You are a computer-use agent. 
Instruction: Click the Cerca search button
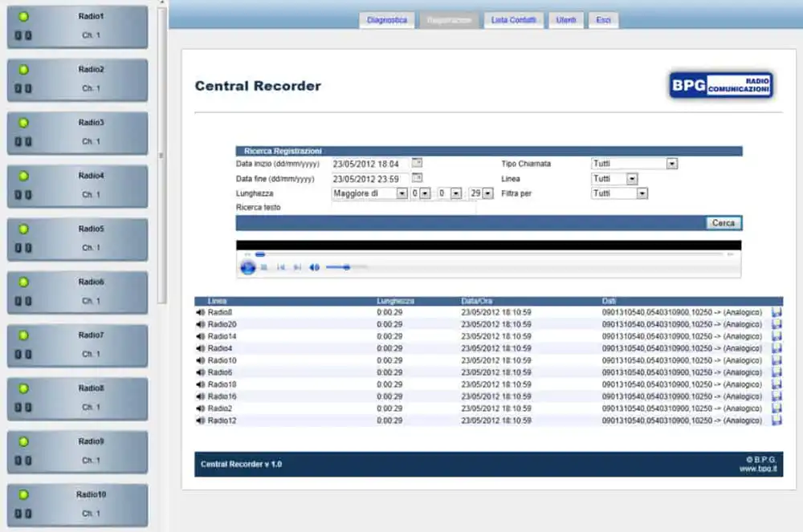pyautogui.click(x=722, y=223)
